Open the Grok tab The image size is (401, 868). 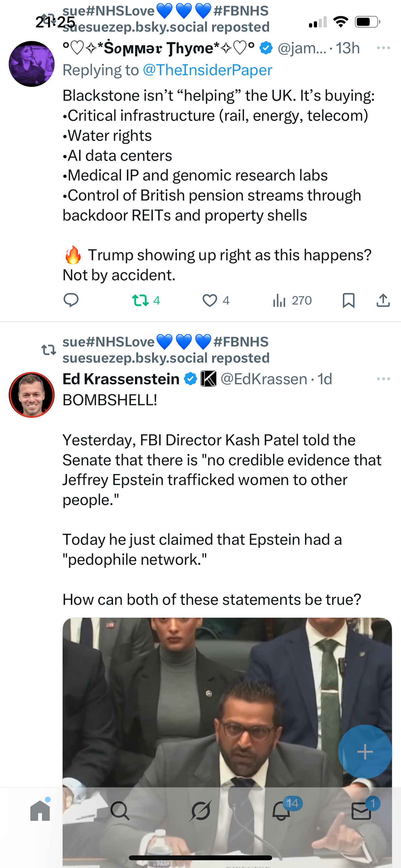coord(200,811)
